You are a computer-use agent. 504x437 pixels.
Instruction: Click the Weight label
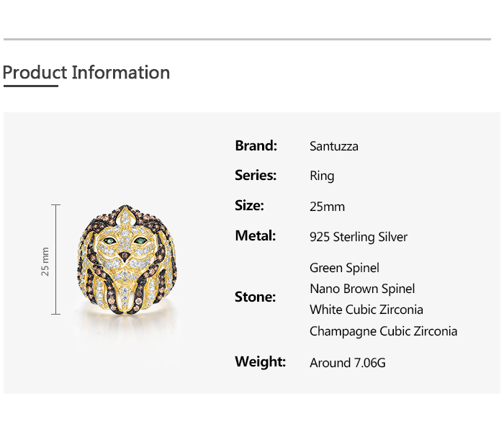(x=260, y=361)
